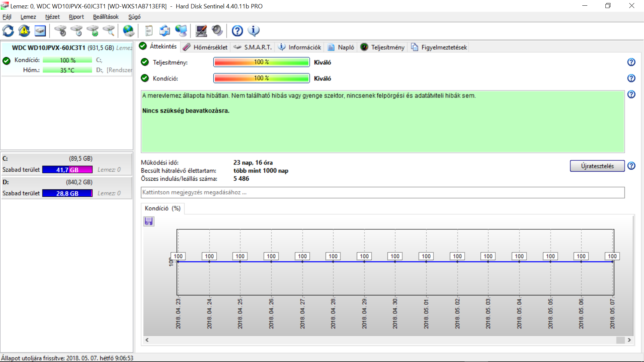The image size is (644, 362).
Task: Click the globe with disk toolbar icon
Action: (129, 31)
